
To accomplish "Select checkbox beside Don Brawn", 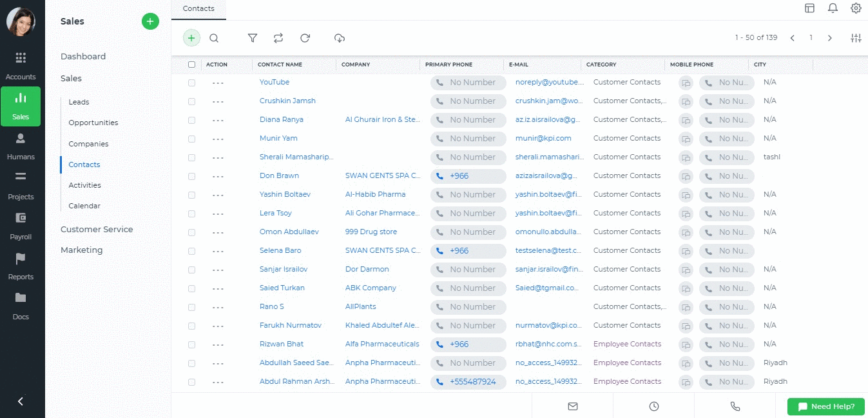I will click(x=191, y=176).
